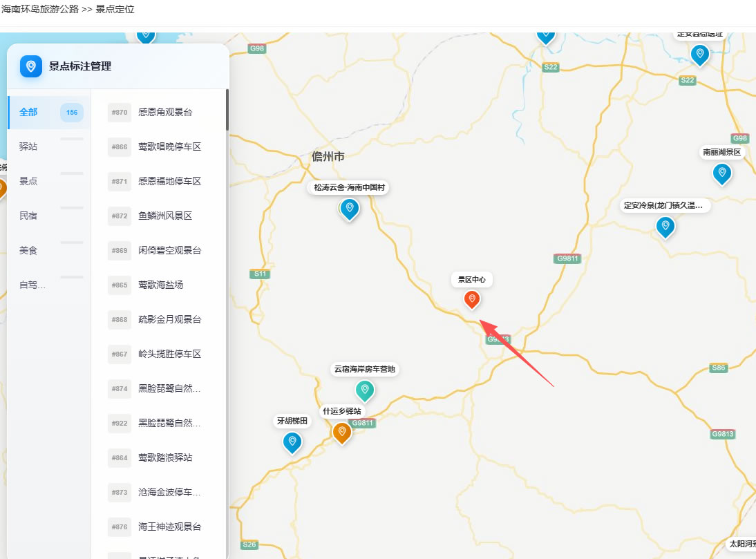Open the 驿站 category tab
756x559 pixels.
49,146
